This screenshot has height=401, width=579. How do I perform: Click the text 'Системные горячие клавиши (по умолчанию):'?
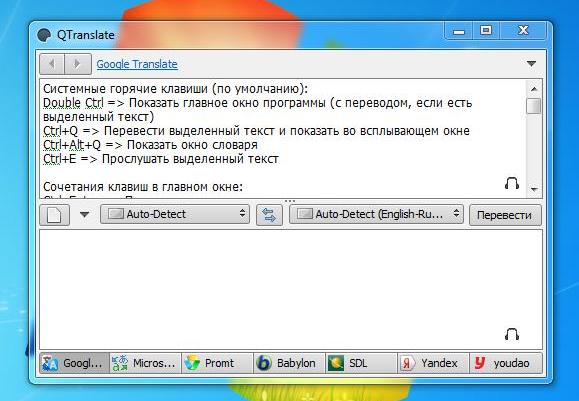175,89
